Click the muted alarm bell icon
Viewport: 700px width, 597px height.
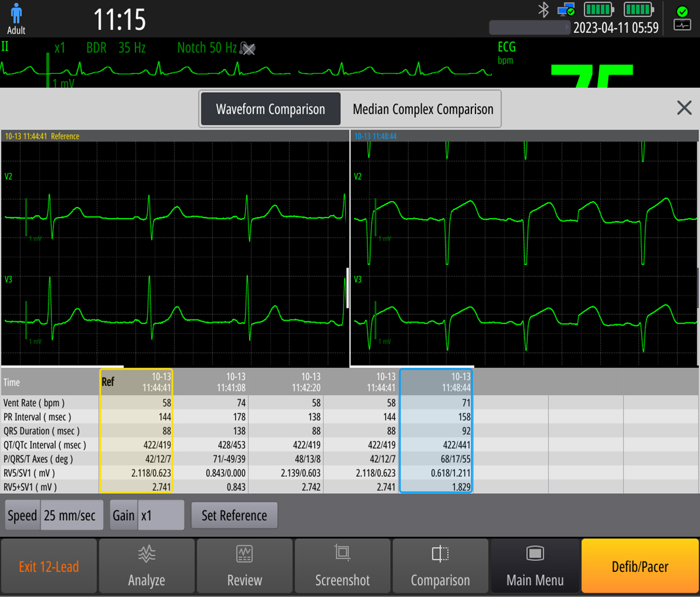point(248,48)
